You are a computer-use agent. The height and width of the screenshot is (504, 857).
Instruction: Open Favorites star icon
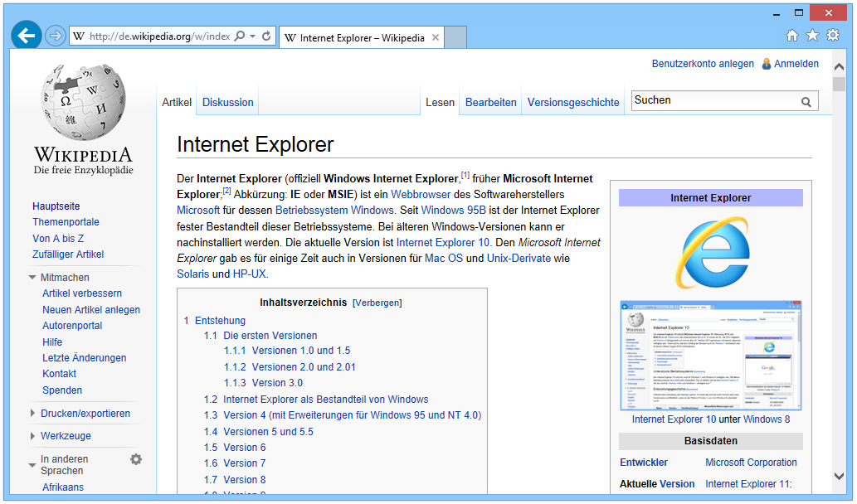click(x=812, y=35)
